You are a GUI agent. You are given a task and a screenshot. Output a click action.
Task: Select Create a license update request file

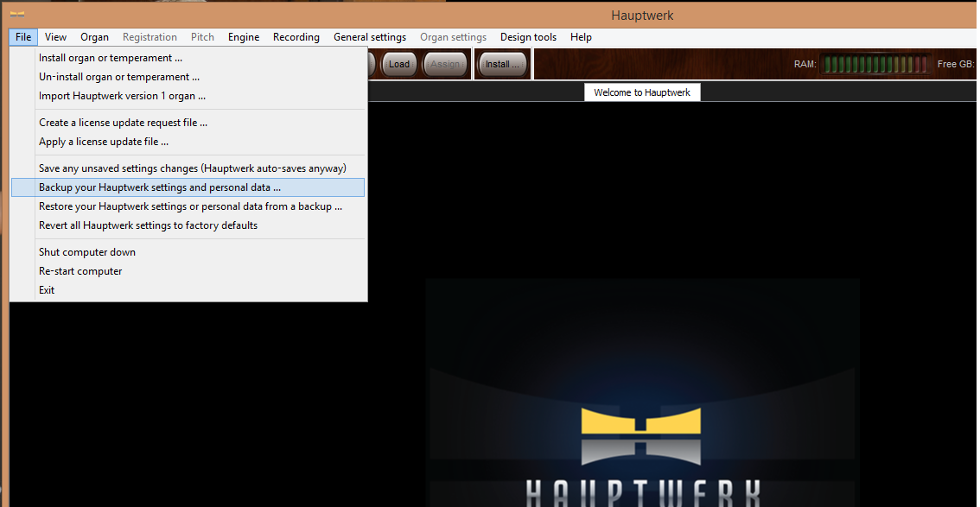click(188, 123)
